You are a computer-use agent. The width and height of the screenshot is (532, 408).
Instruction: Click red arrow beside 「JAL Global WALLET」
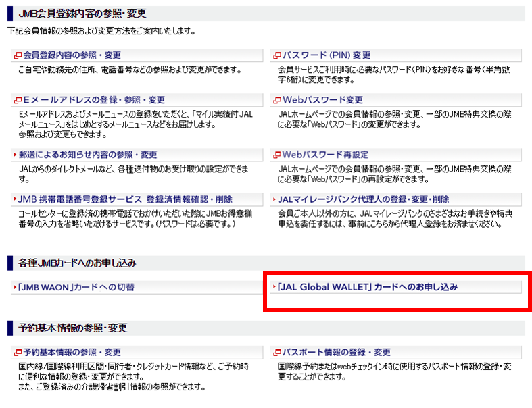(274, 287)
